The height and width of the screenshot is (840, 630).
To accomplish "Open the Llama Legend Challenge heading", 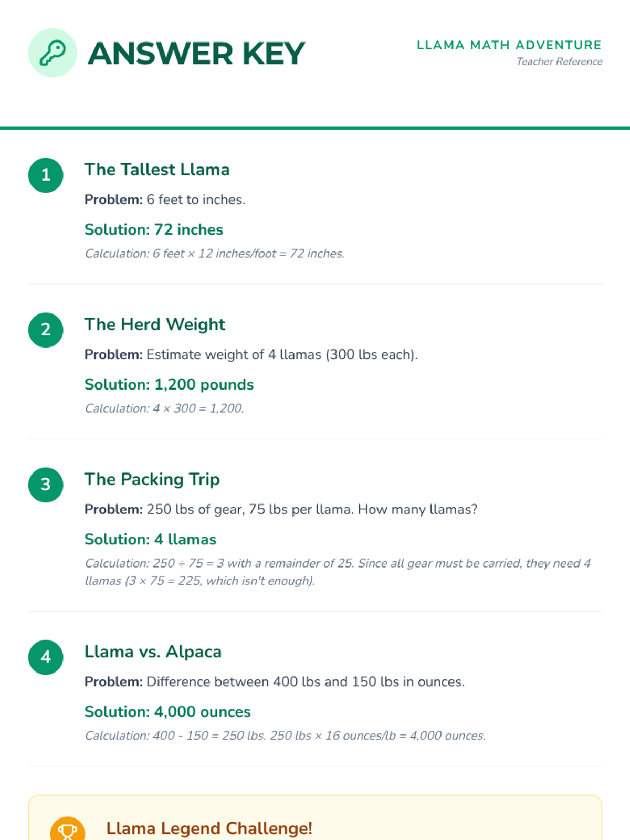I will pos(209,828).
